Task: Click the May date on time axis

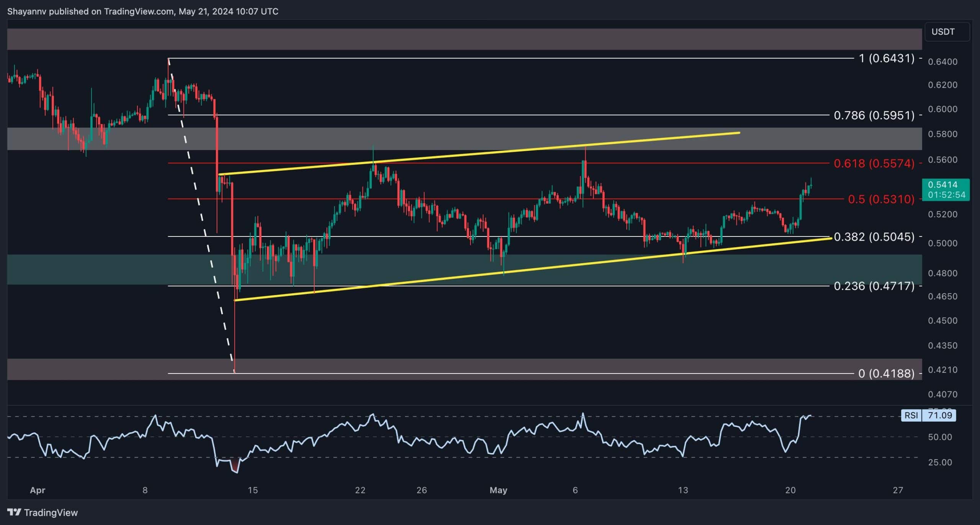Action: tap(498, 490)
